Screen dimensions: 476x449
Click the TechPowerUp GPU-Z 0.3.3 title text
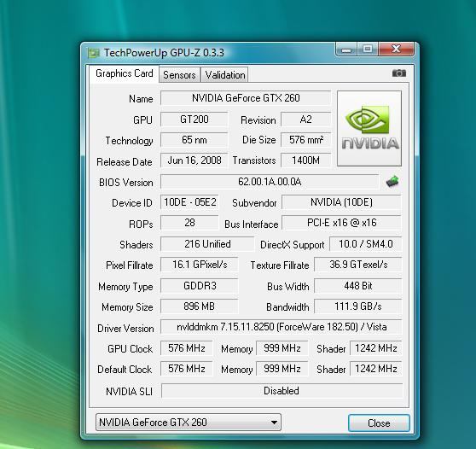pyautogui.click(x=164, y=53)
